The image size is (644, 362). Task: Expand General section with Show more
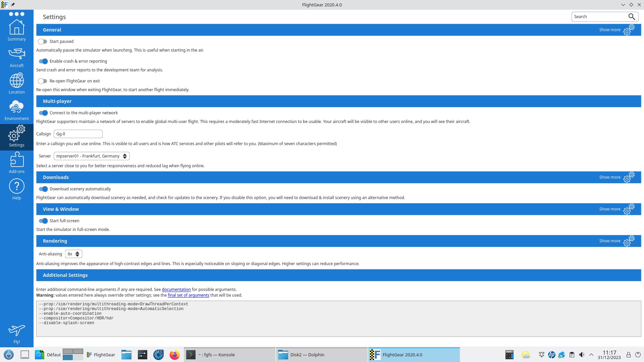[x=616, y=30]
